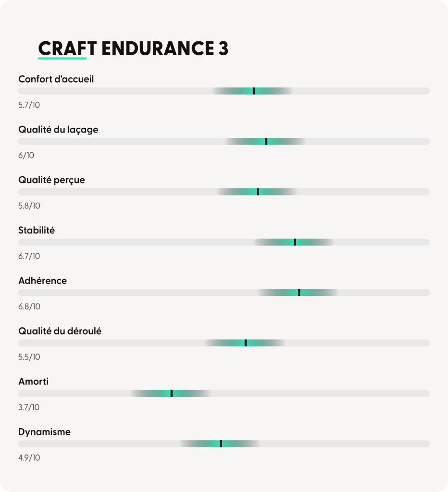448x492 pixels.
Task: Click the Amorti slider marker
Action: [x=172, y=394]
